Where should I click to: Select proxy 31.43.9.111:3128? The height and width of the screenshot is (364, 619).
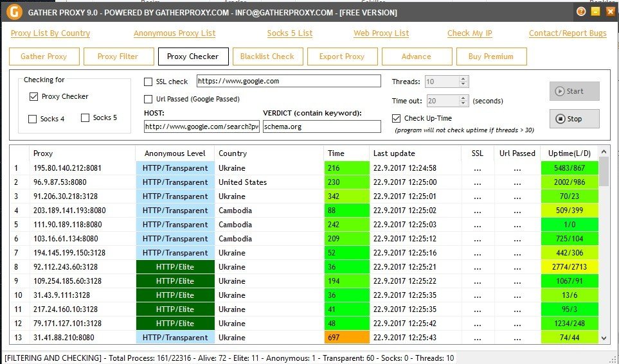pyautogui.click(x=62, y=295)
